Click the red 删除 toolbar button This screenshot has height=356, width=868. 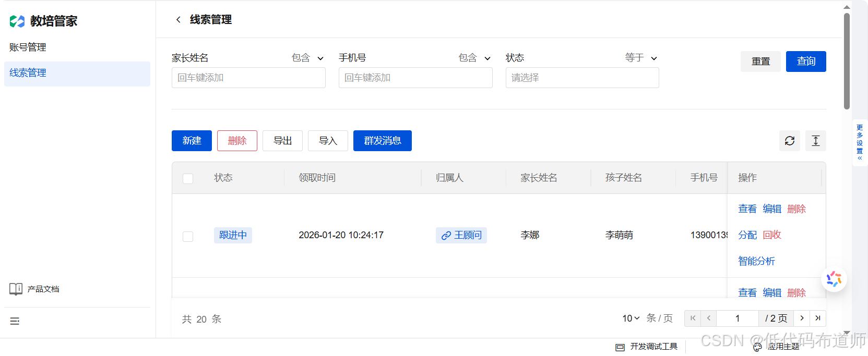pos(237,141)
